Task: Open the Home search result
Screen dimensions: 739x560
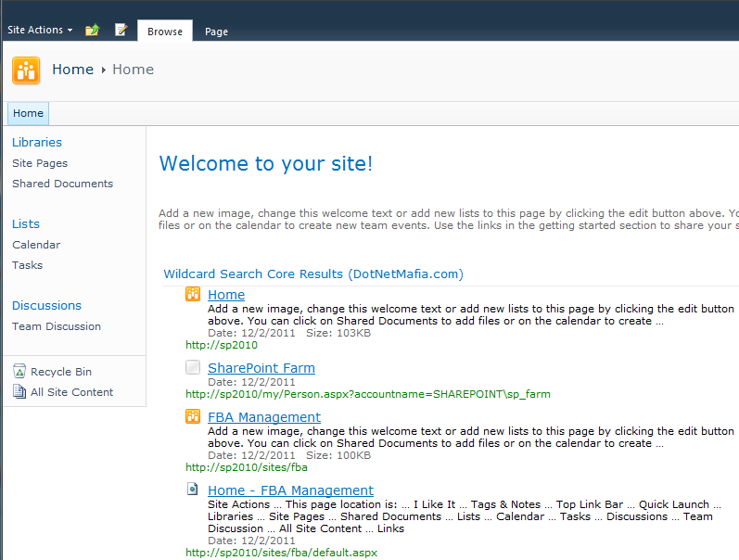Action: (x=226, y=295)
